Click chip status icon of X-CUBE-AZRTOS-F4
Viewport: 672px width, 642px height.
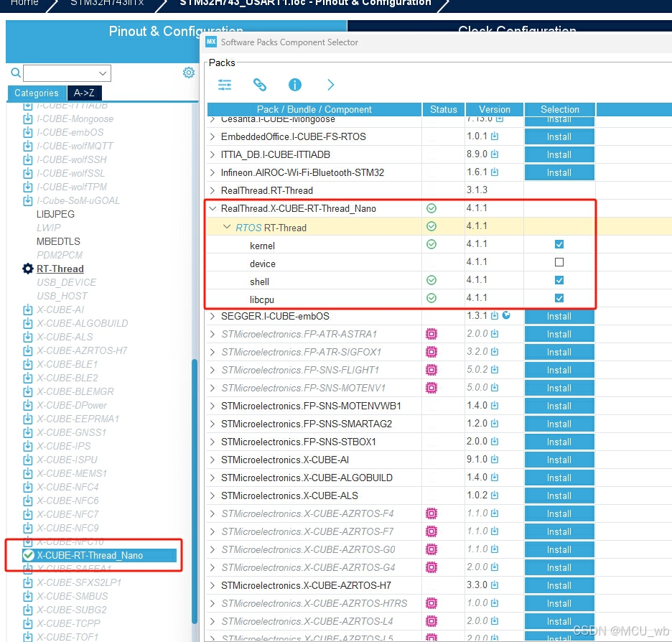[x=431, y=513]
